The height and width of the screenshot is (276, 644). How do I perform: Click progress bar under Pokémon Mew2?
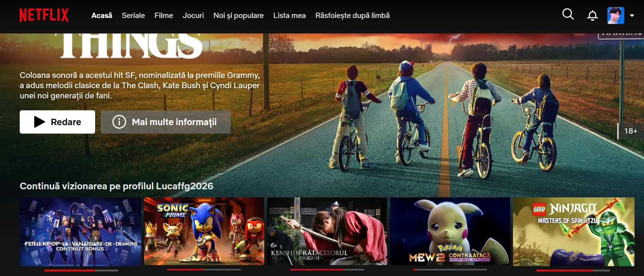click(450, 270)
